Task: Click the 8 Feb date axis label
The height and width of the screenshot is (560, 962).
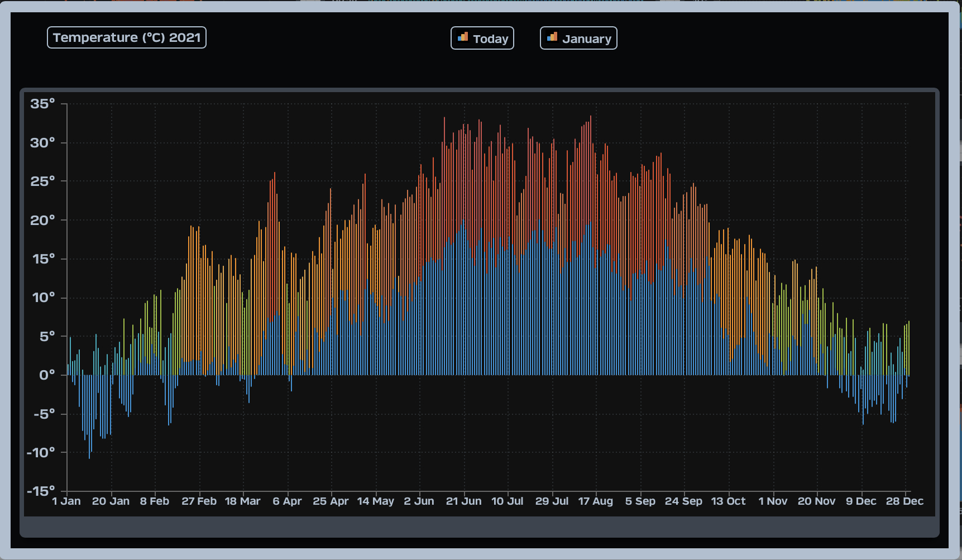Action: point(155,501)
